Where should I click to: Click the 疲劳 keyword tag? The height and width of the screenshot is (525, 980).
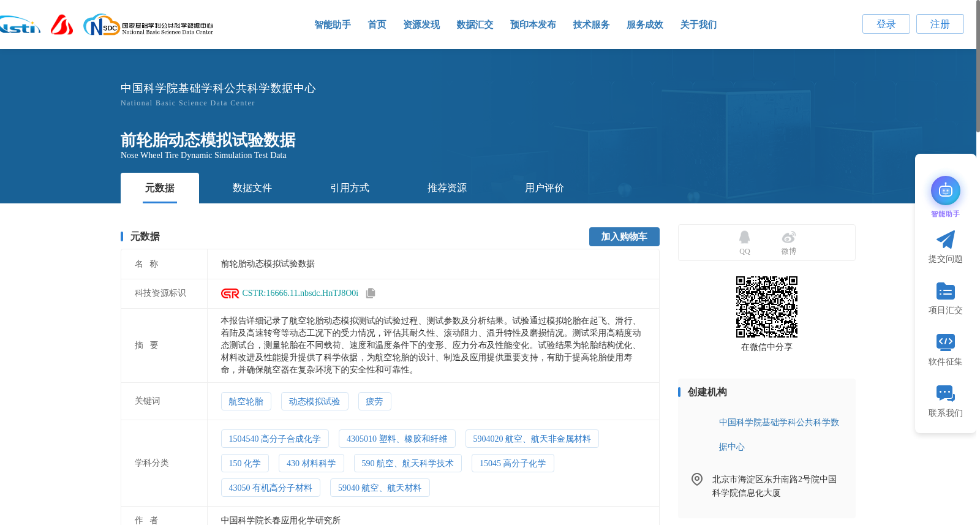(374, 401)
